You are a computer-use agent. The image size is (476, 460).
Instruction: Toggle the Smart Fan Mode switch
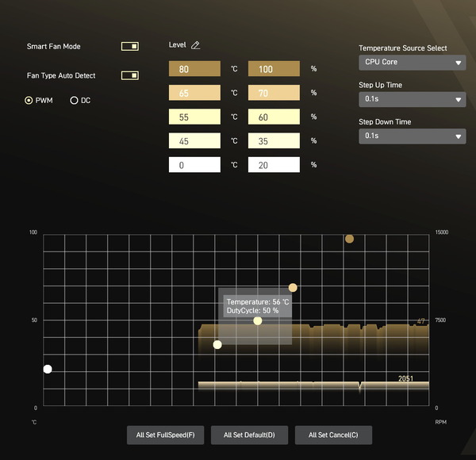click(x=130, y=47)
